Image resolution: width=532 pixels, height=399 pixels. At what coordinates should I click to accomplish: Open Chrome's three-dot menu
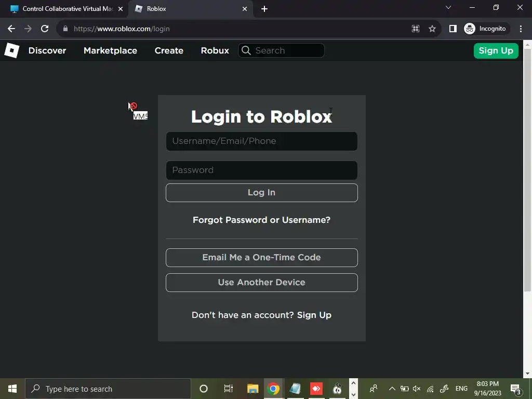pos(521,29)
